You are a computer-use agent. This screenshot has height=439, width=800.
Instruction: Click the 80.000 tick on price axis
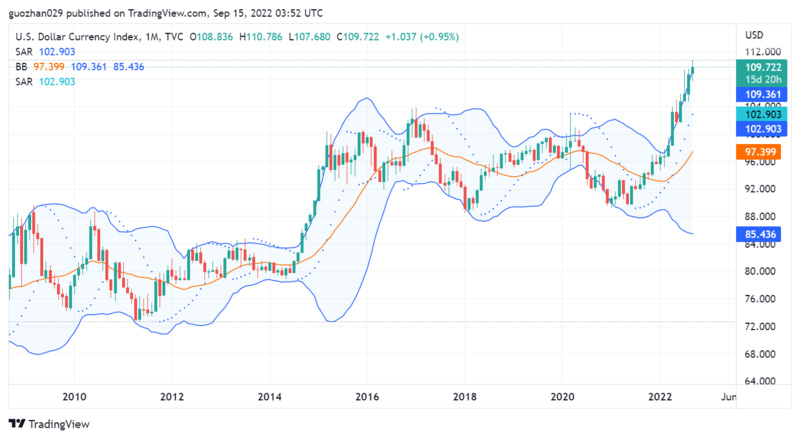click(762, 271)
